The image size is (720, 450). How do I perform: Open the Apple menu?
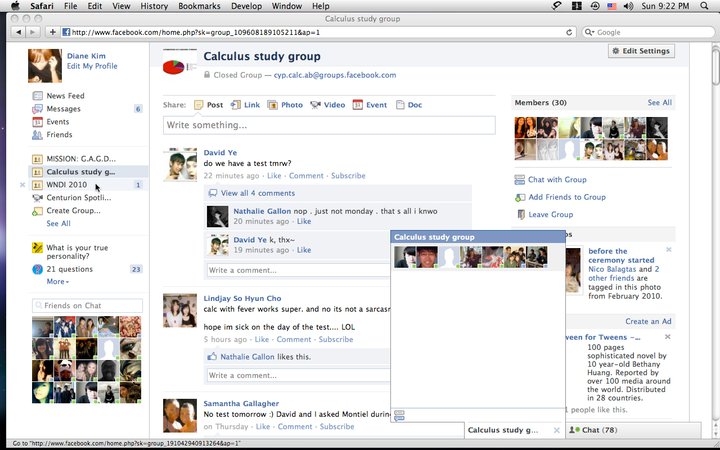pos(15,6)
